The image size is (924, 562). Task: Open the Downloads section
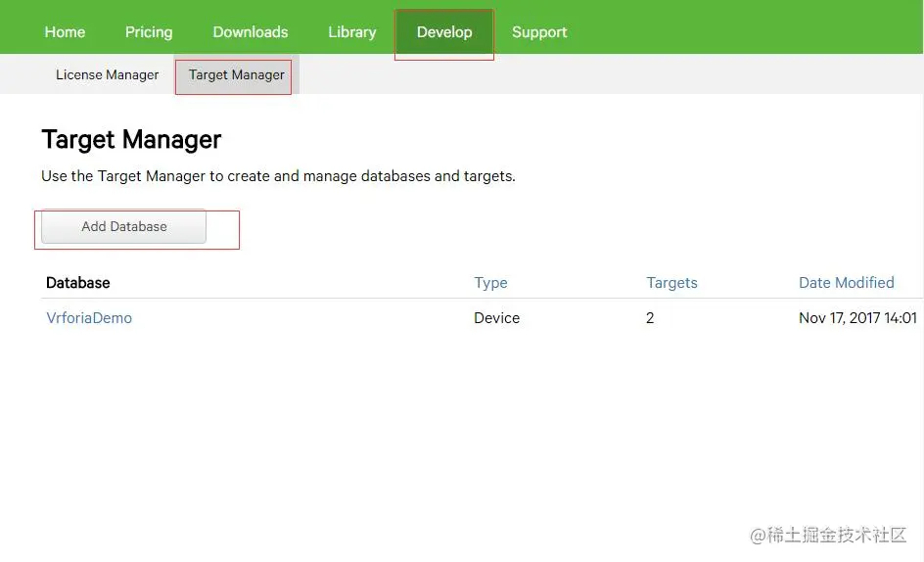(x=251, y=32)
